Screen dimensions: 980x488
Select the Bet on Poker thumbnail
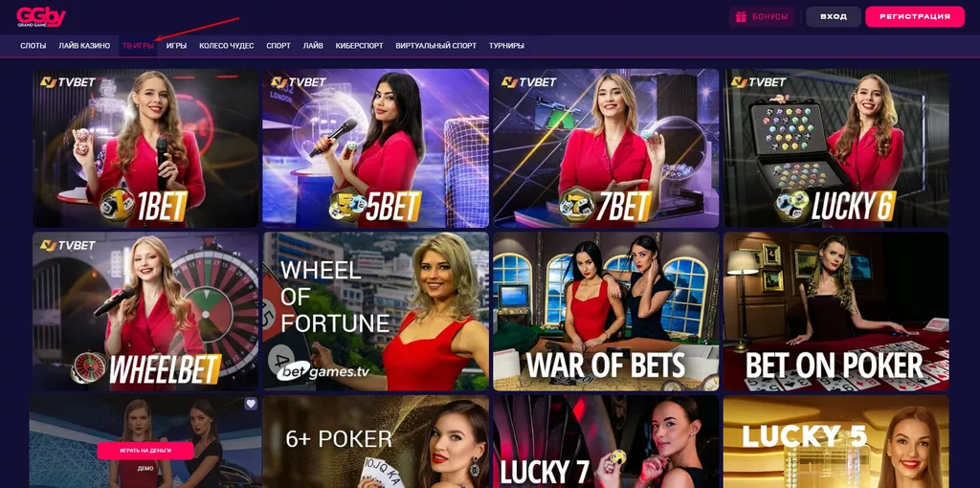coord(836,312)
